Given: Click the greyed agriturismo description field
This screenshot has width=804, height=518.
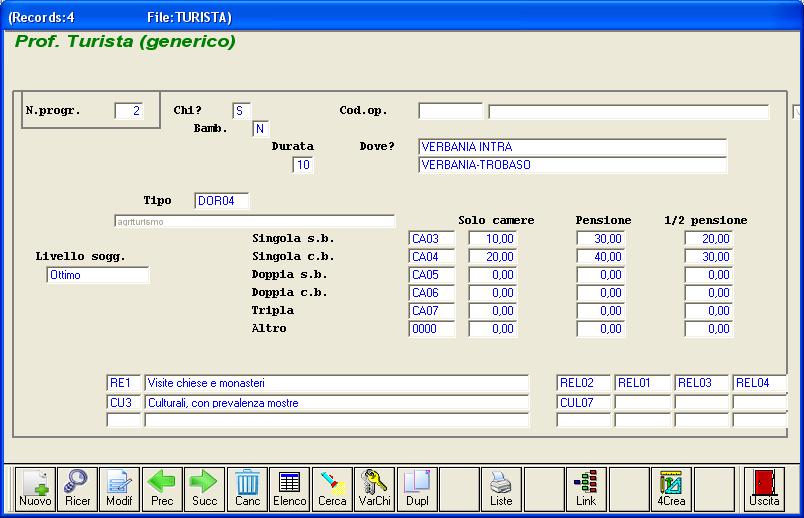Looking at the screenshot, I should pos(254,222).
